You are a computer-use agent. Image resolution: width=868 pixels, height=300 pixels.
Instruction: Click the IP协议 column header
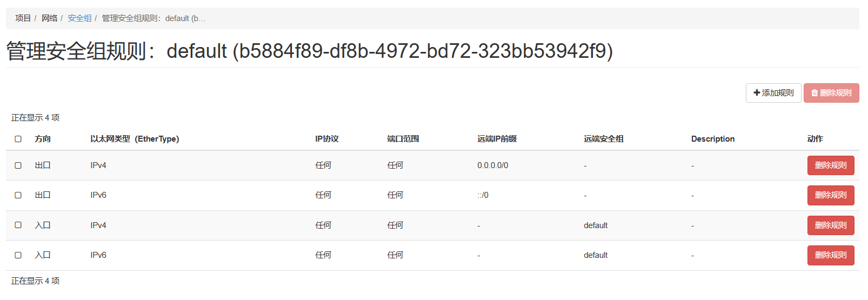[327, 139]
